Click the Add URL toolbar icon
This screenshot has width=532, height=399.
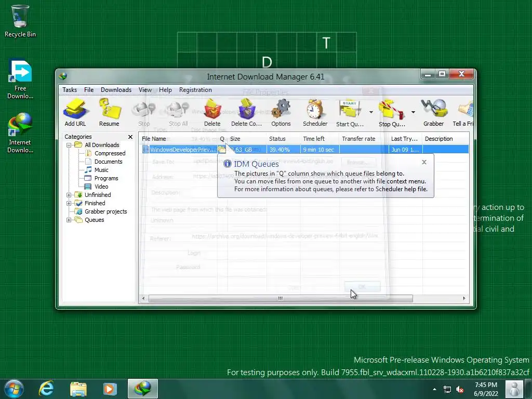pyautogui.click(x=75, y=113)
